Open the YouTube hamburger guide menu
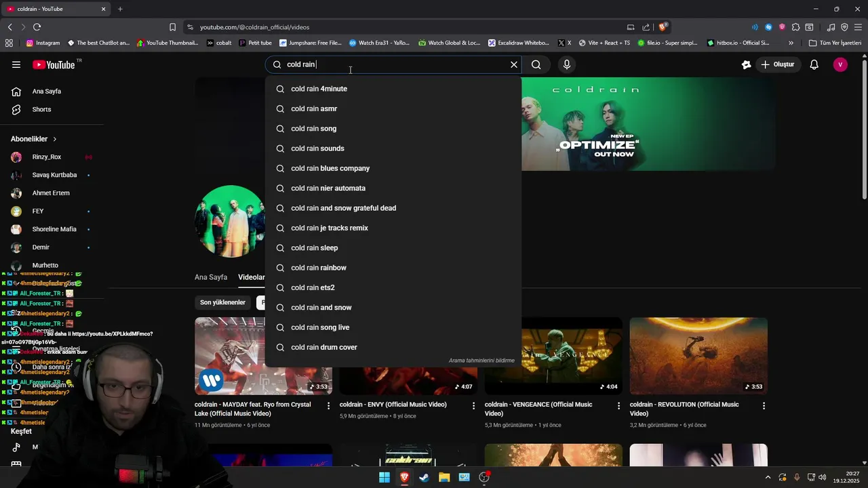Screen dimensions: 868x488 tap(16, 64)
